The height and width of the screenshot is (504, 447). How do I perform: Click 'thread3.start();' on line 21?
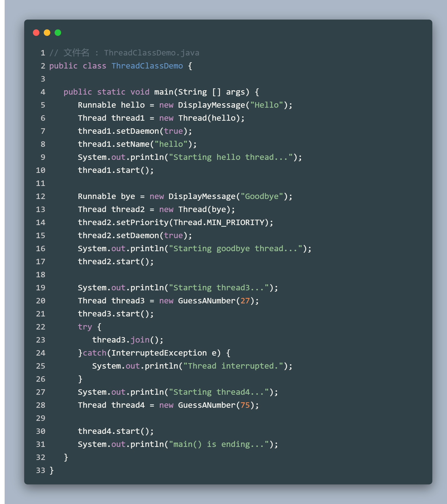116,314
